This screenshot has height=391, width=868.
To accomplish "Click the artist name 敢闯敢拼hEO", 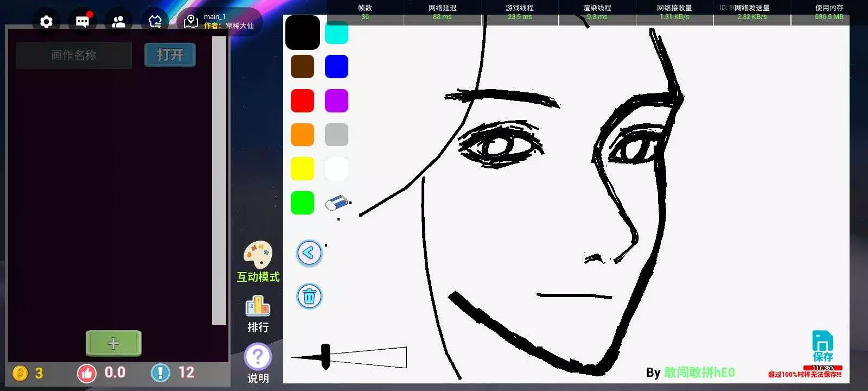I will pos(699,373).
